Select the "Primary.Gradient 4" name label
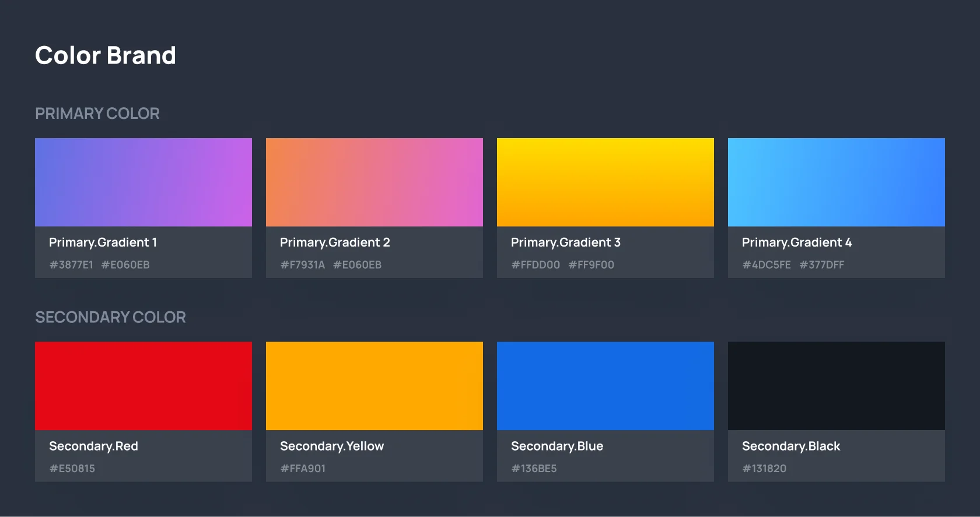Image resolution: width=980 pixels, height=517 pixels. tap(797, 242)
